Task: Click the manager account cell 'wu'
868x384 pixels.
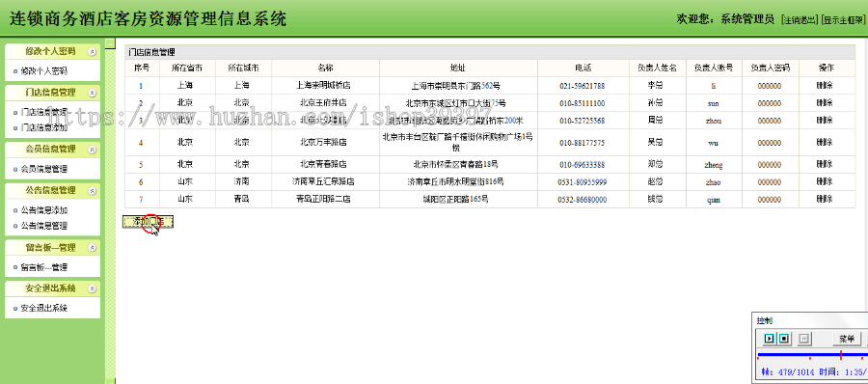Action: [714, 143]
